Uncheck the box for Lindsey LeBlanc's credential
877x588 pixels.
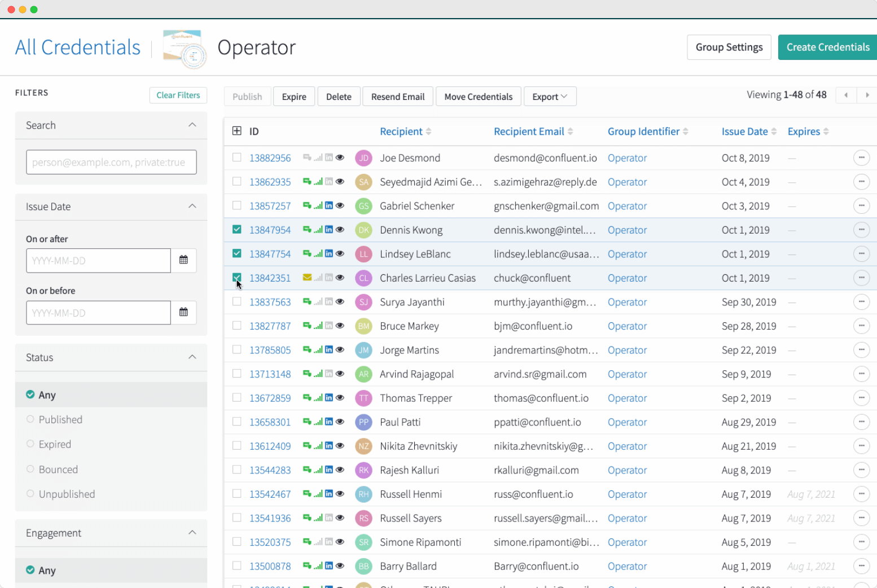click(x=237, y=253)
